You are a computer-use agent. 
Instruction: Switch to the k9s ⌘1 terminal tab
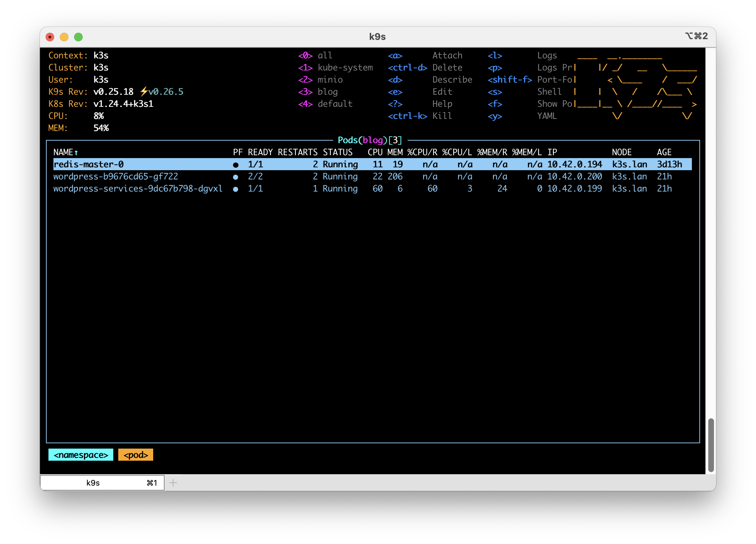point(102,483)
